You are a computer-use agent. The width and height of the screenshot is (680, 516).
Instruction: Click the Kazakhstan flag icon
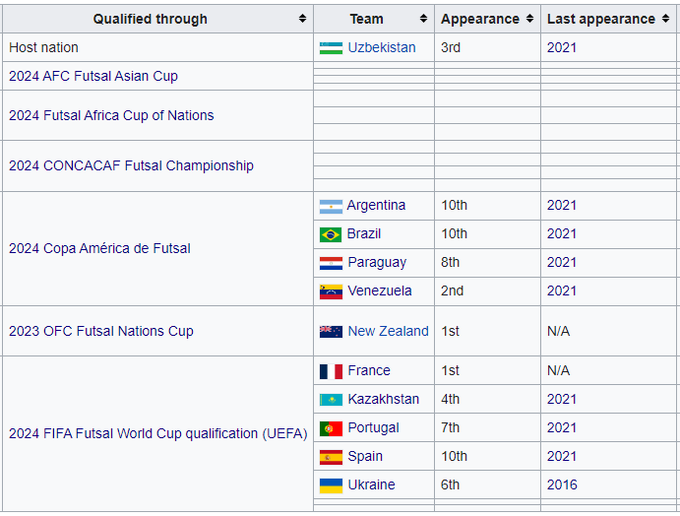tap(331, 400)
